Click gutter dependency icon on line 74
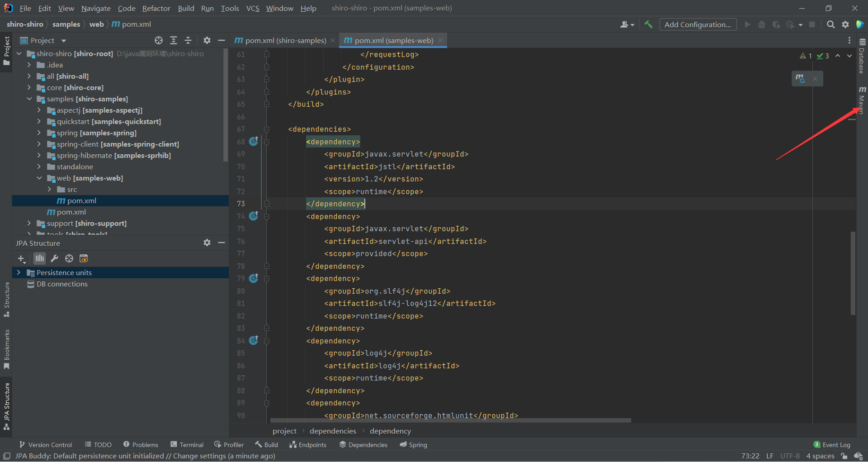This screenshot has width=868, height=462. [254, 216]
